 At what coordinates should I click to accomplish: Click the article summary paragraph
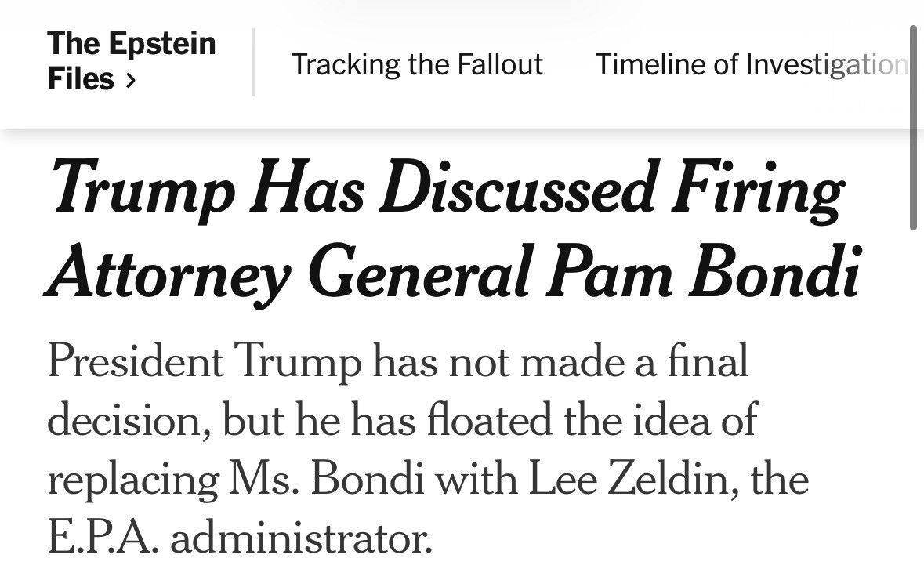coord(428,449)
